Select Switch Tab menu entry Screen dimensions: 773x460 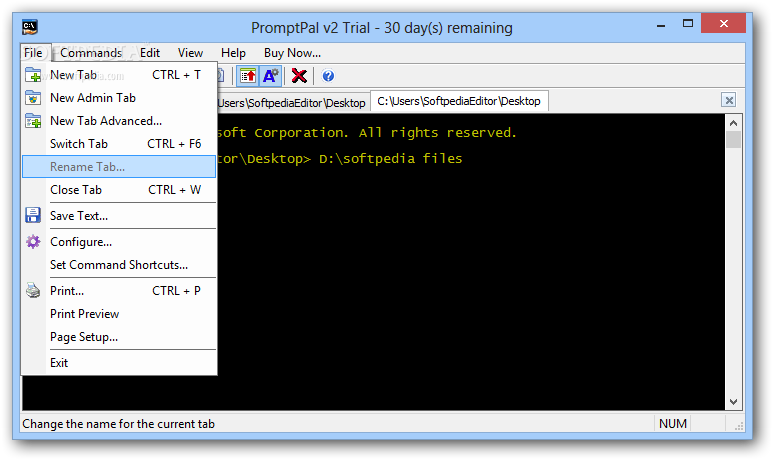click(119, 143)
